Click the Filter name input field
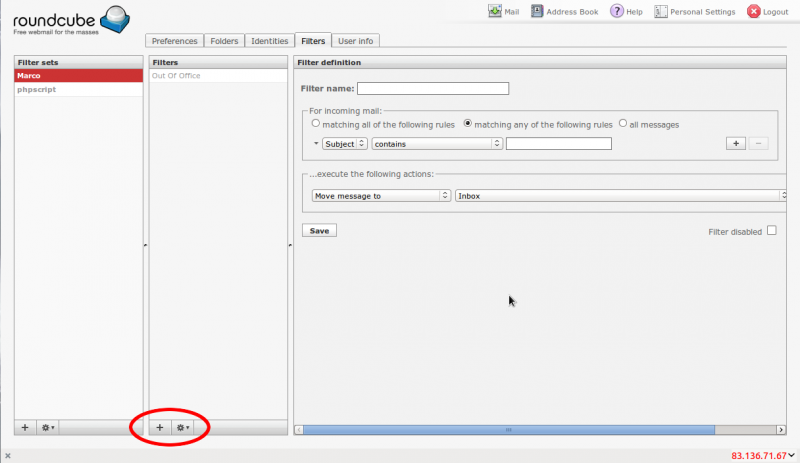The height and width of the screenshot is (463, 800). coord(433,89)
